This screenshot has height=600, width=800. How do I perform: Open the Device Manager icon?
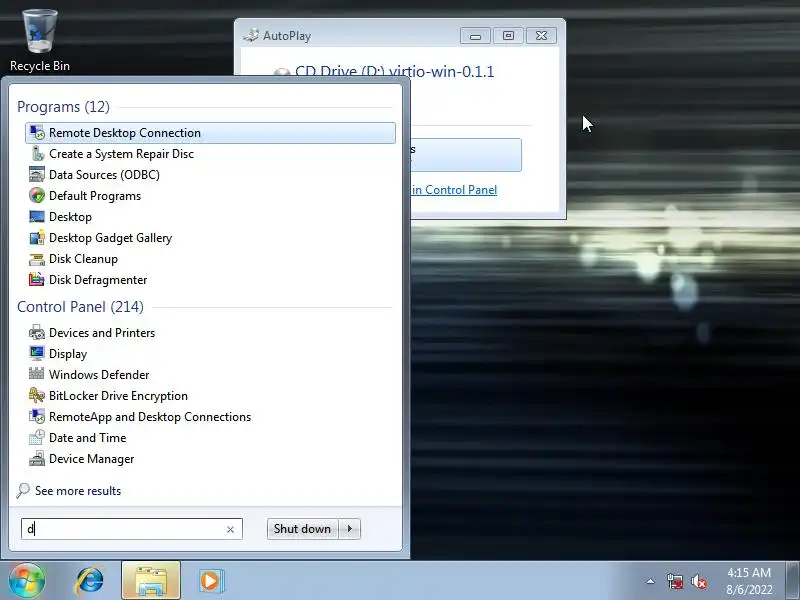37,459
